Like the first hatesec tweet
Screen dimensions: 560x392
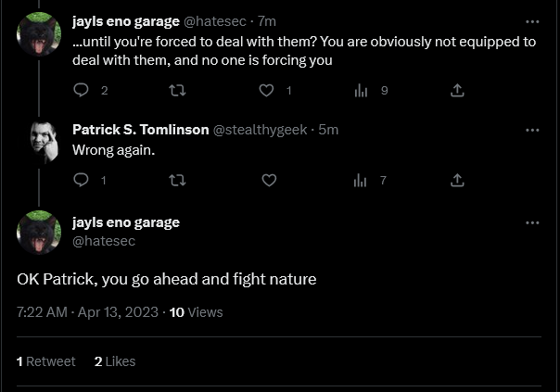point(267,90)
